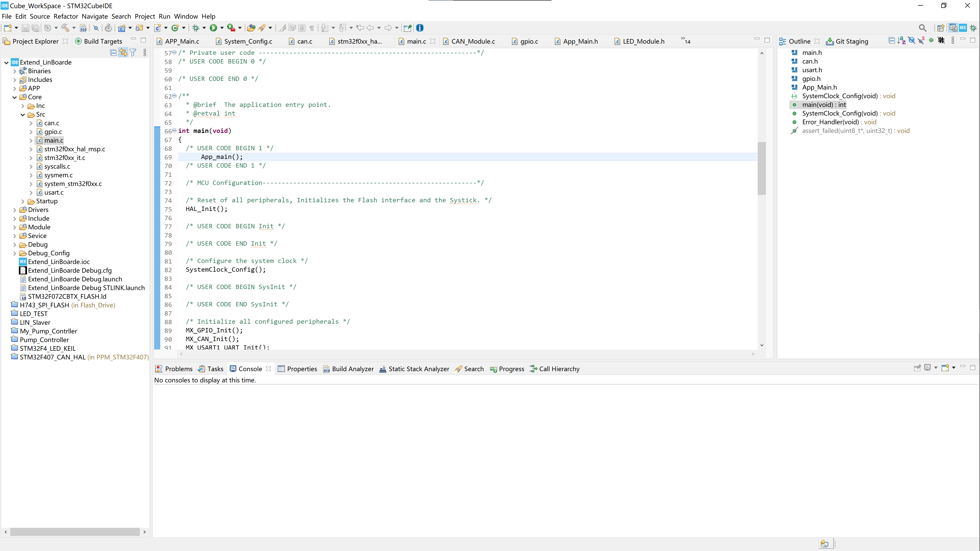Toggle alphabetical sort in Outline

901,40
